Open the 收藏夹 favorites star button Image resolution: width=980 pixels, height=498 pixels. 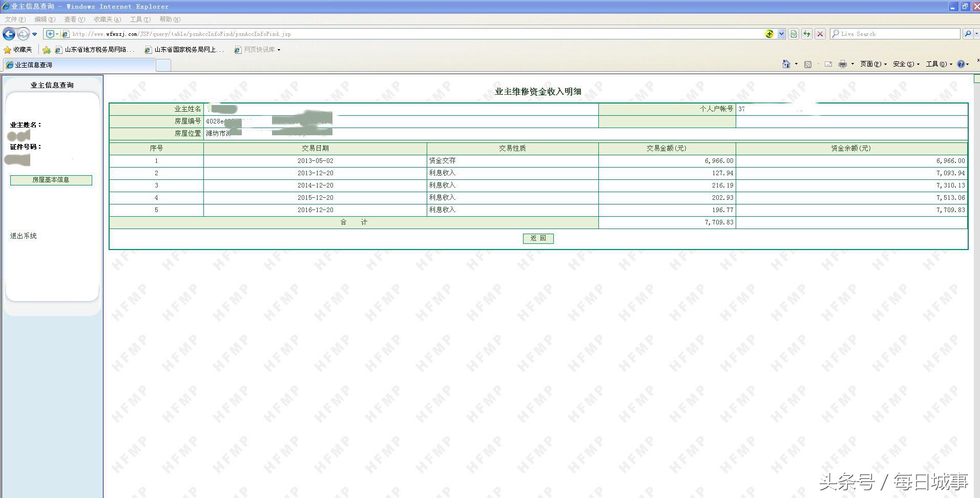click(x=18, y=50)
